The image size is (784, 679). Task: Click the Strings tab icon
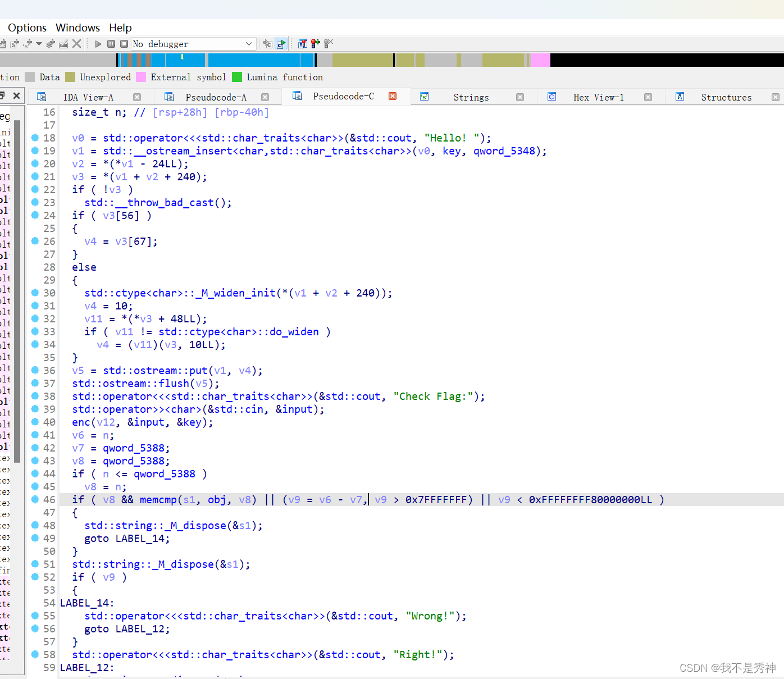point(425,97)
